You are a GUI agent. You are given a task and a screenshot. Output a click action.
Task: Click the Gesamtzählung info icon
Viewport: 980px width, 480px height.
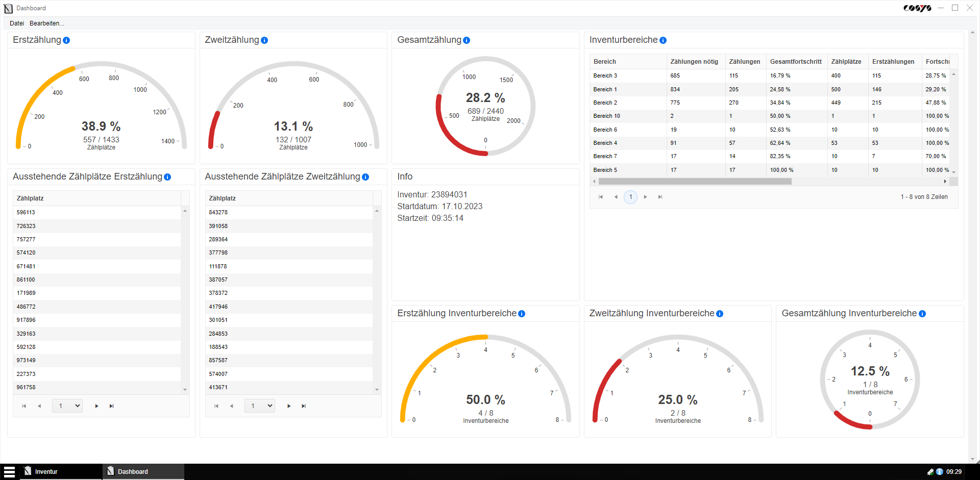467,40
